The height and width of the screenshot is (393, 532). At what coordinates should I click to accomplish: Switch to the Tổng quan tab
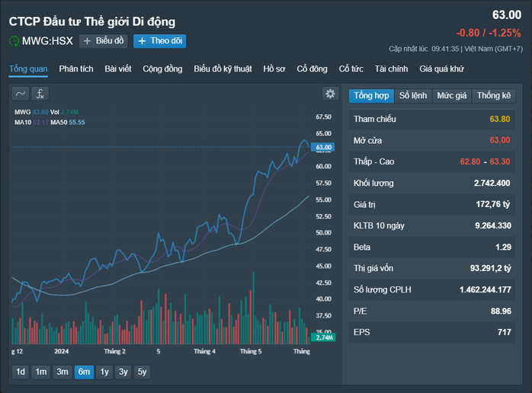[x=28, y=69]
